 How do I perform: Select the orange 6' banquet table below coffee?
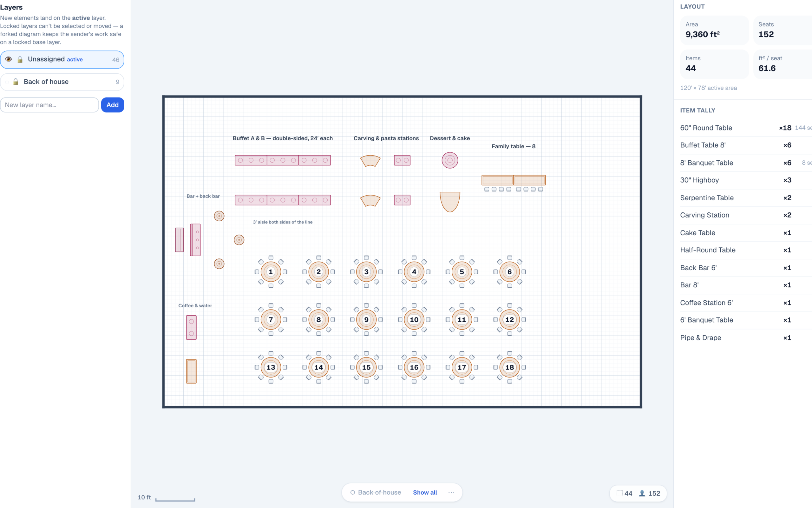191,371
